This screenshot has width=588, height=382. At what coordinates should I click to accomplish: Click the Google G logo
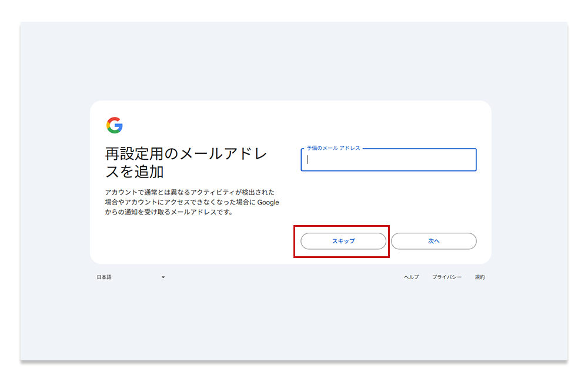(x=115, y=125)
